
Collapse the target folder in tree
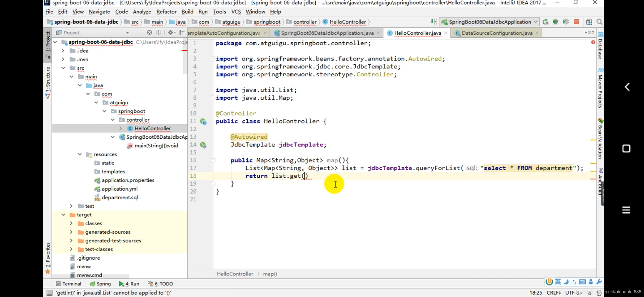point(63,215)
